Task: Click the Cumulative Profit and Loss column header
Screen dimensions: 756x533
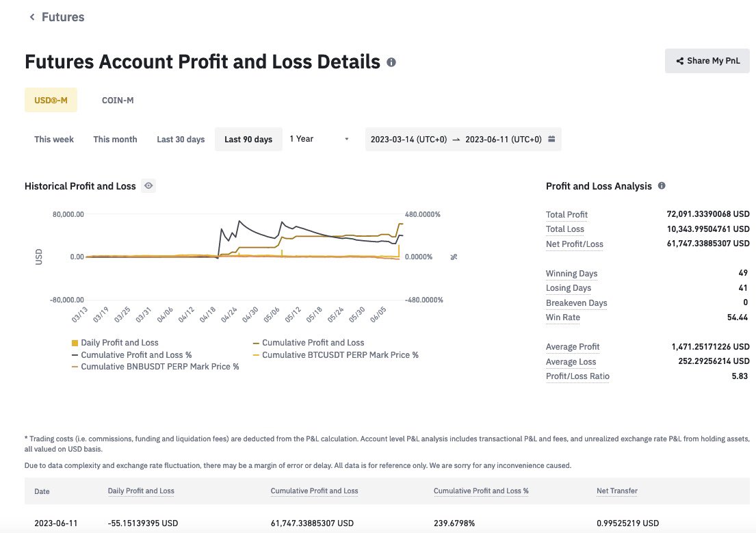Action: coord(314,491)
